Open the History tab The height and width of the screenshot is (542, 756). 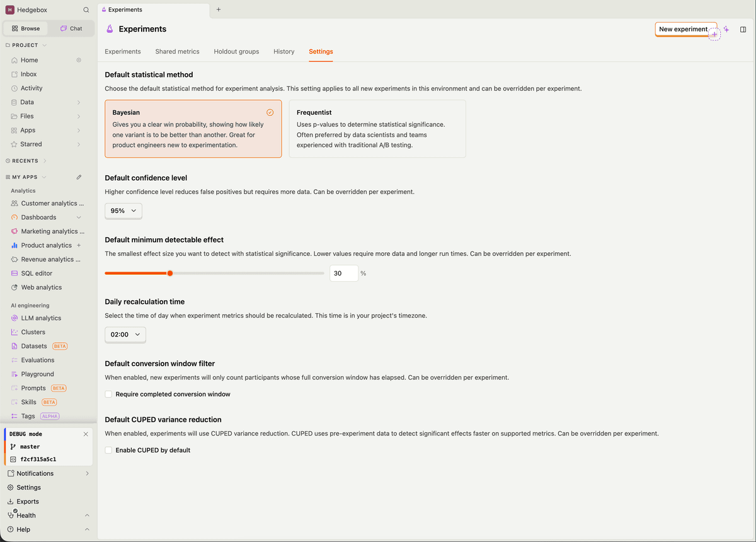283,52
